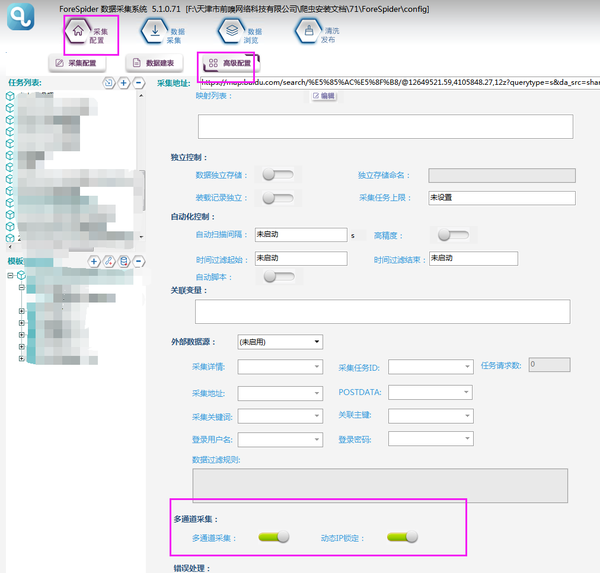Toggle the 数据独立存储 switch
600x573 pixels.
point(278,175)
